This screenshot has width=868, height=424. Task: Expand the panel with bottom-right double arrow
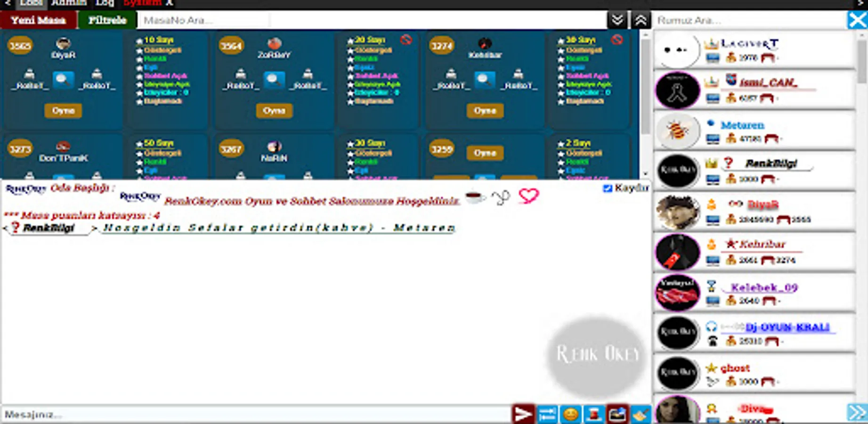pos(857,413)
